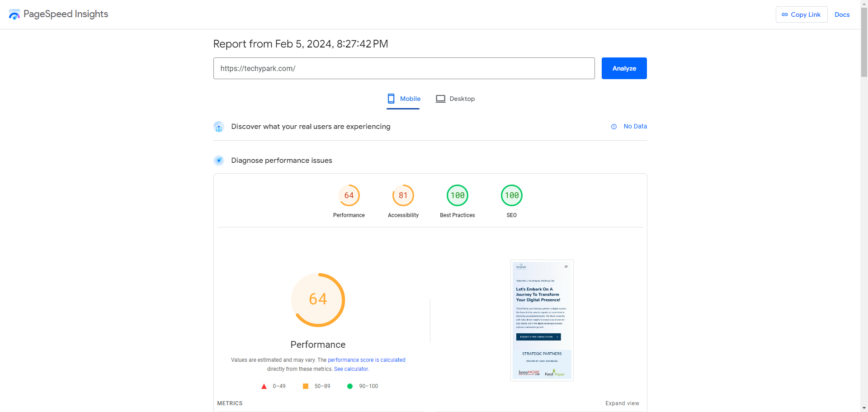Screen dimensions: 868x412
Task: Click the Performance score gauge showing 64
Action: pyautogui.click(x=349, y=195)
